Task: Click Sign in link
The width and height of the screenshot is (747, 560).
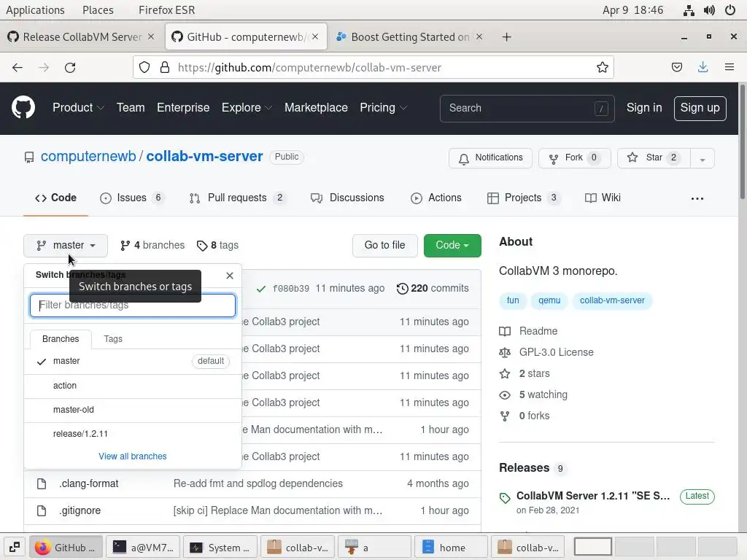Action: coord(644,108)
